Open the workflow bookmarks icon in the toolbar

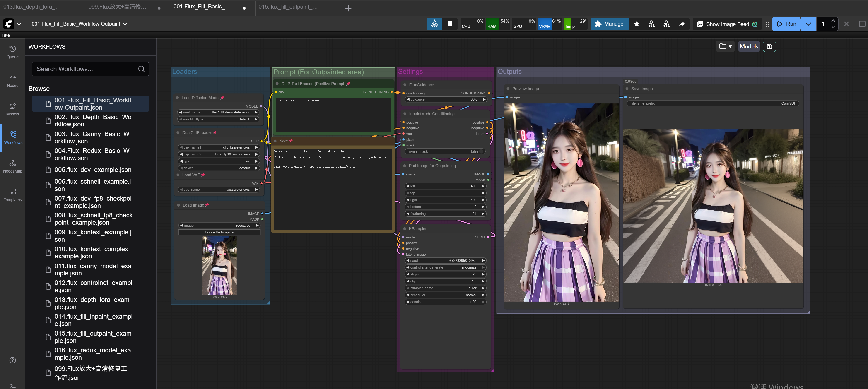coord(450,24)
